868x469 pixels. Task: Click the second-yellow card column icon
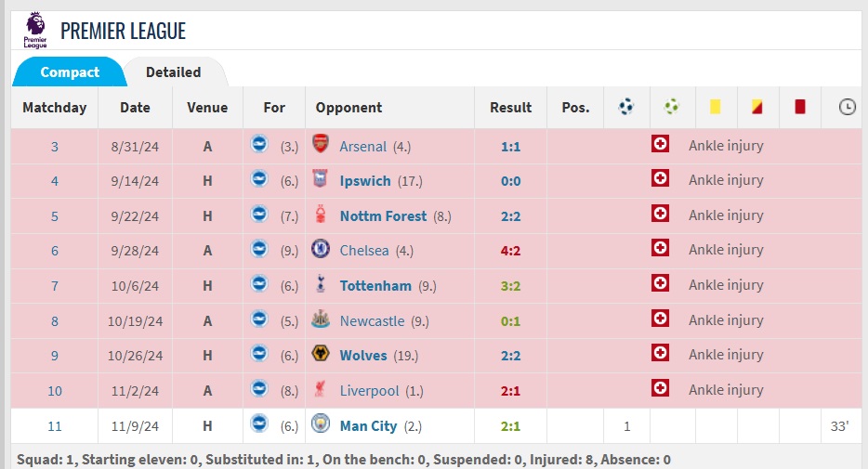tap(756, 106)
